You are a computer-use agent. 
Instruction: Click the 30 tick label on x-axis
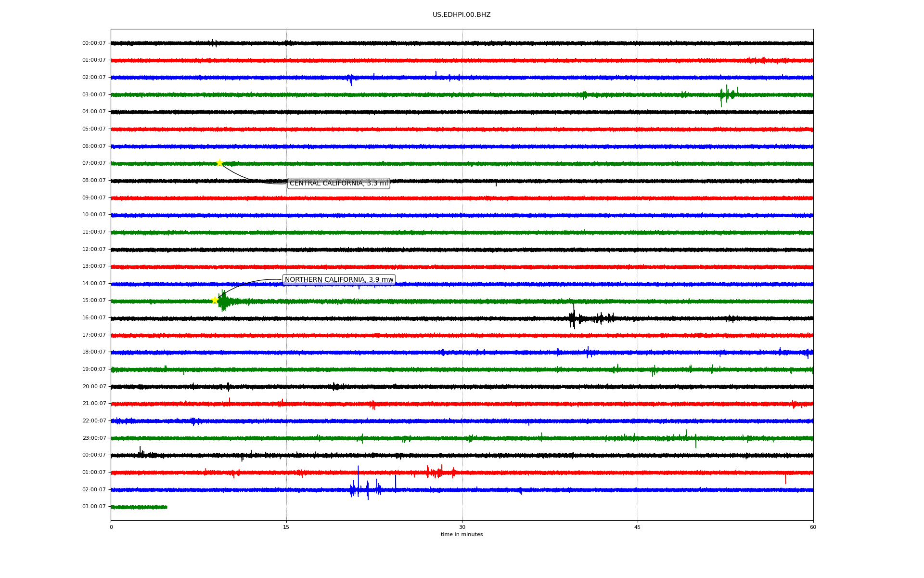point(462,527)
